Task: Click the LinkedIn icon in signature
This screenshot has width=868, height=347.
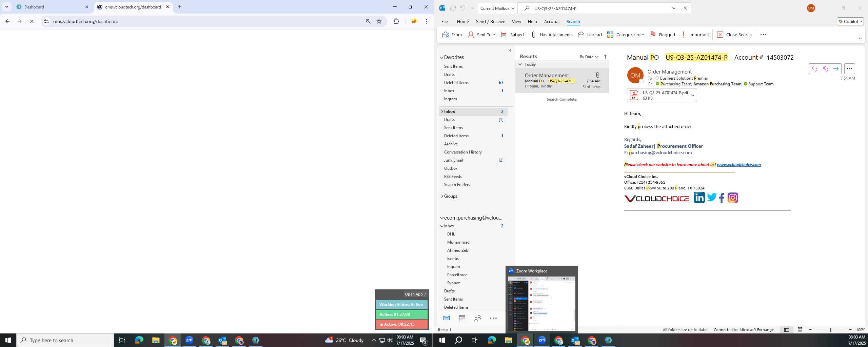Action: click(x=699, y=198)
